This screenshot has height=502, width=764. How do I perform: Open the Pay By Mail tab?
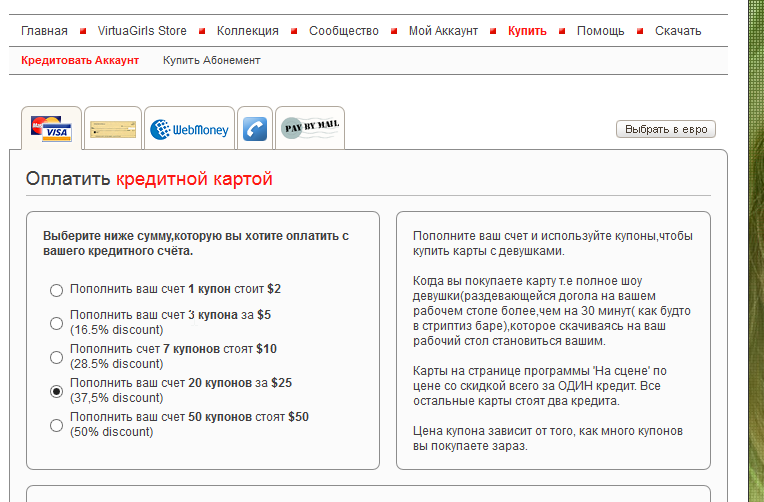[310, 128]
